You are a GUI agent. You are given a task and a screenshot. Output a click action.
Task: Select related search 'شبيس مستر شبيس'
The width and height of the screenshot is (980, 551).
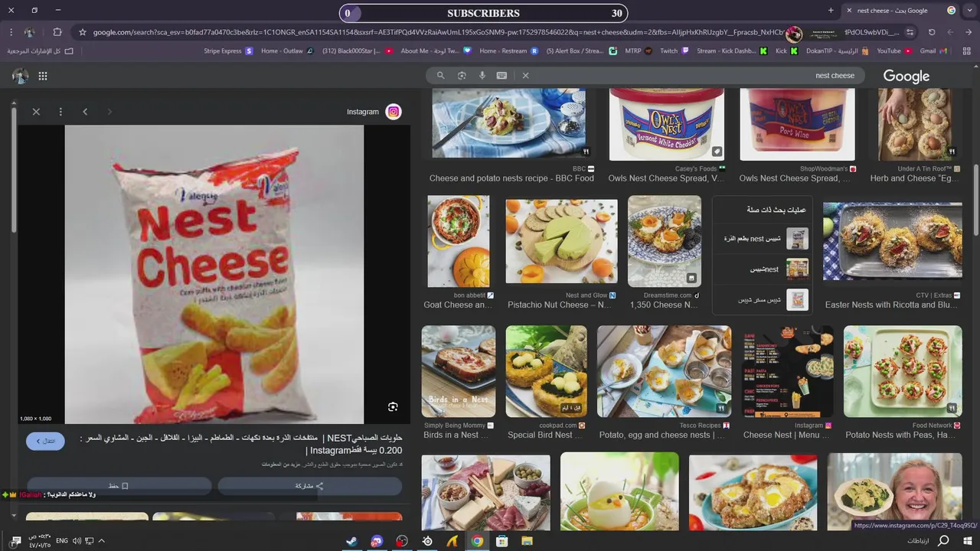click(x=763, y=299)
